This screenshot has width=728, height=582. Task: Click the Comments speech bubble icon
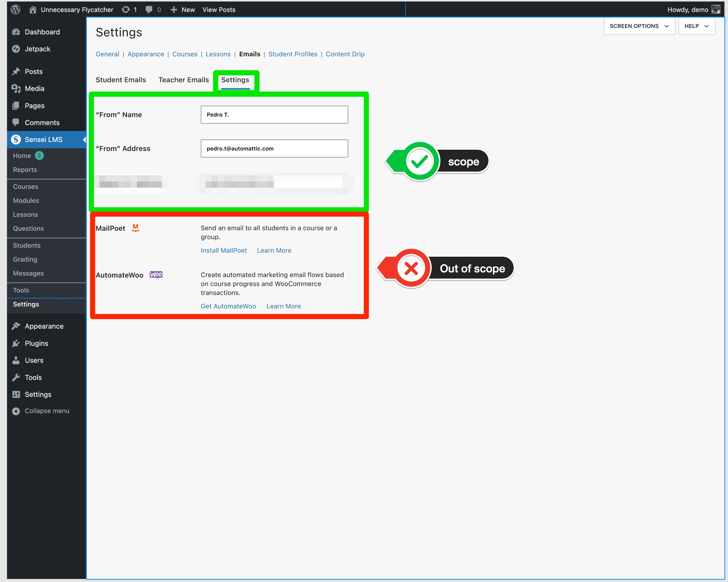point(16,122)
